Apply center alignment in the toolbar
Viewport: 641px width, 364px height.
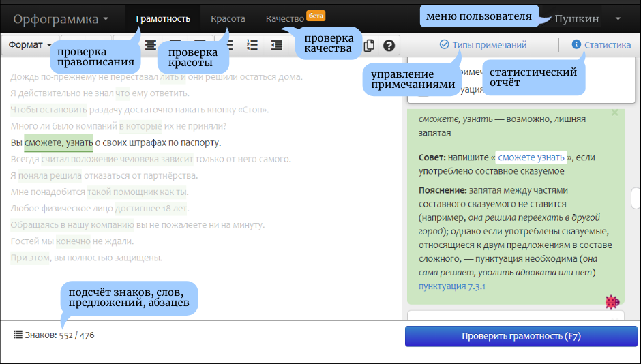pyautogui.click(x=151, y=45)
